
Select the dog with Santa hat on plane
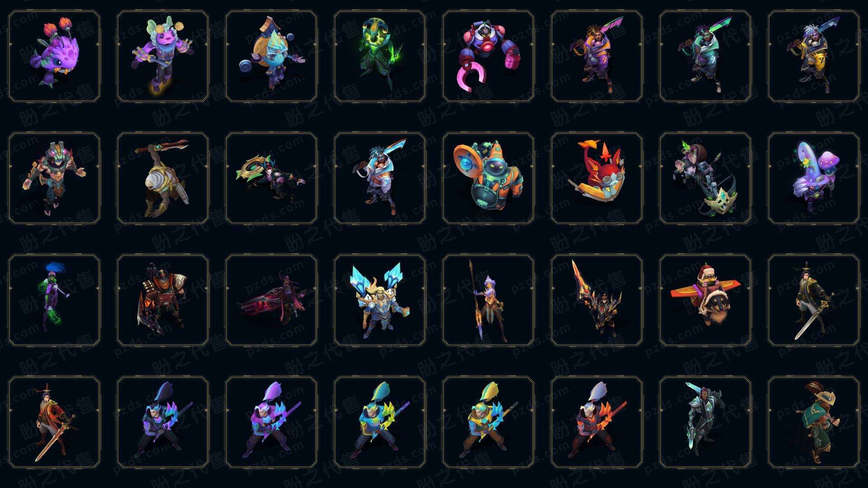point(705,300)
